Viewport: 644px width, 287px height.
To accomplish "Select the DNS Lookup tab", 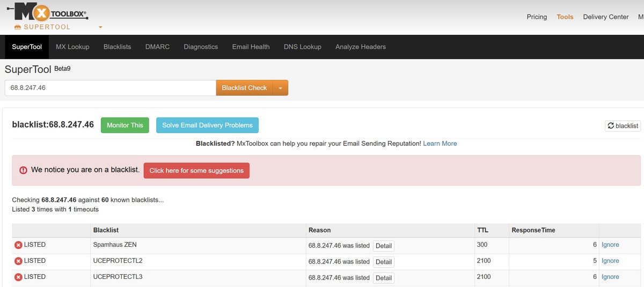I will (303, 47).
